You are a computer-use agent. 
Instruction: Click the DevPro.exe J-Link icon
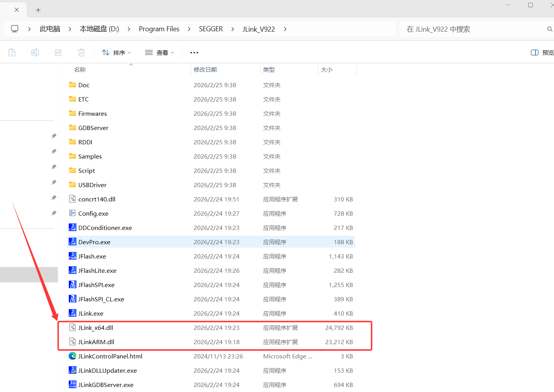pyautogui.click(x=73, y=242)
